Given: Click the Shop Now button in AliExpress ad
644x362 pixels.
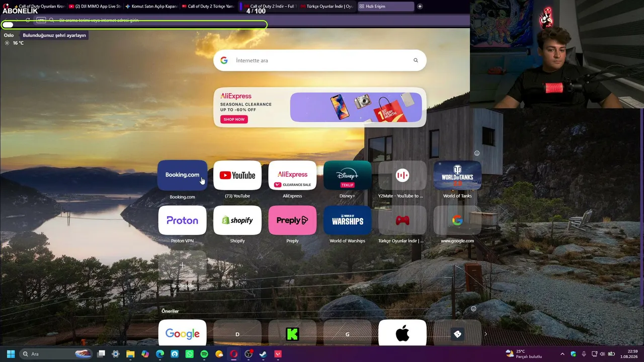Looking at the screenshot, I should point(234,119).
